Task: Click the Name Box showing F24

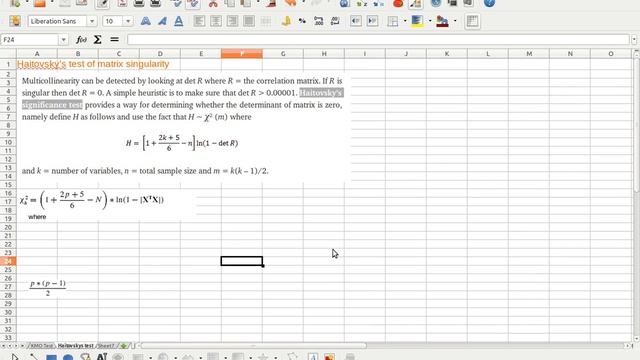Action: [x=30, y=40]
